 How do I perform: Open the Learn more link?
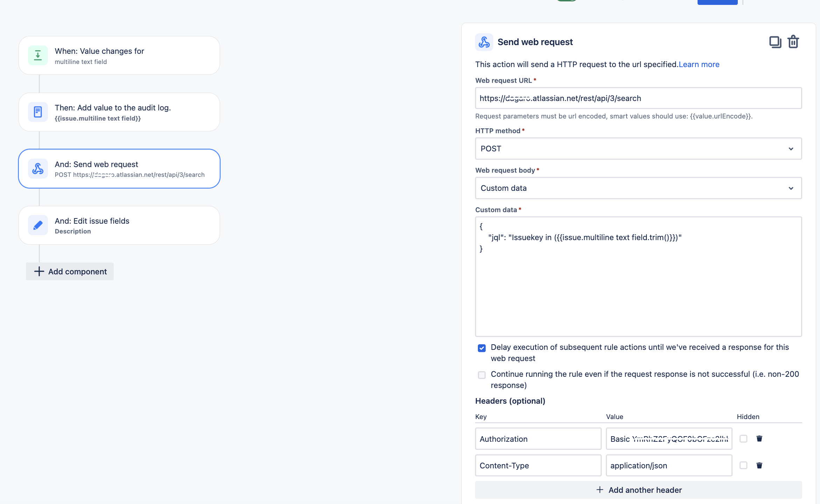[699, 64]
